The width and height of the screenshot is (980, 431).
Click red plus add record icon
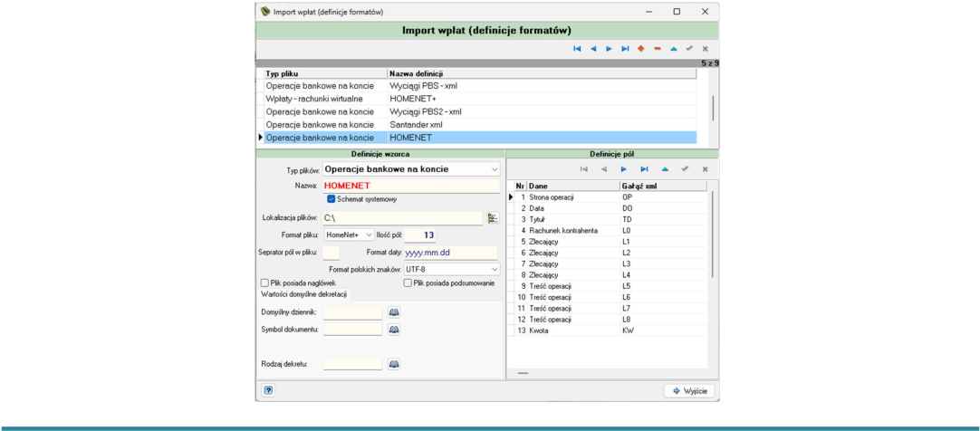click(640, 49)
